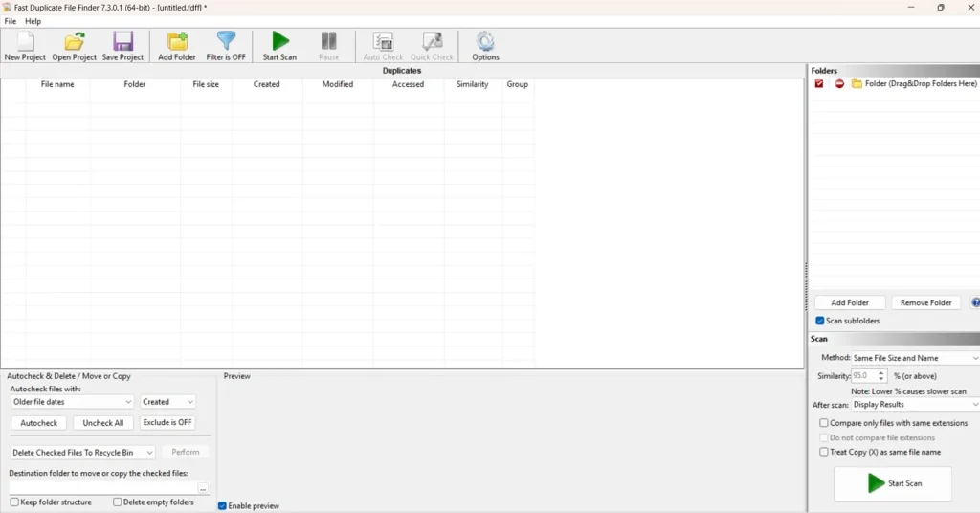This screenshot has width=980, height=513.
Task: Check Do not compare file extensions
Action: coord(824,438)
